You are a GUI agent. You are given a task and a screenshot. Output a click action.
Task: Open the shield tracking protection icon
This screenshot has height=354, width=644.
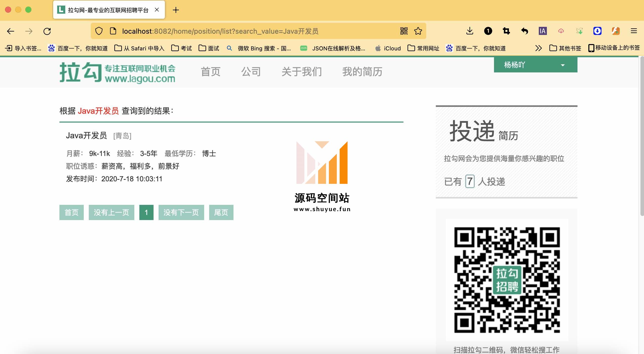point(99,31)
